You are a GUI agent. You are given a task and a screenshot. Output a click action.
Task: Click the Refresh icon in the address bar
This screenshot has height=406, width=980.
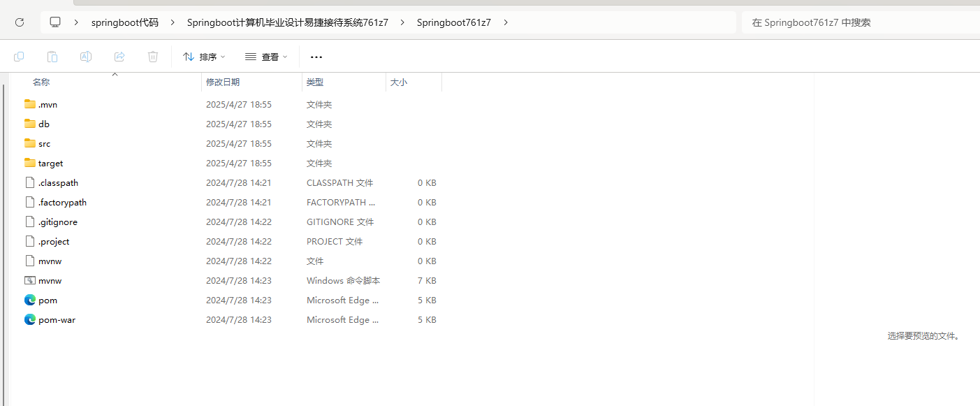pos(19,22)
